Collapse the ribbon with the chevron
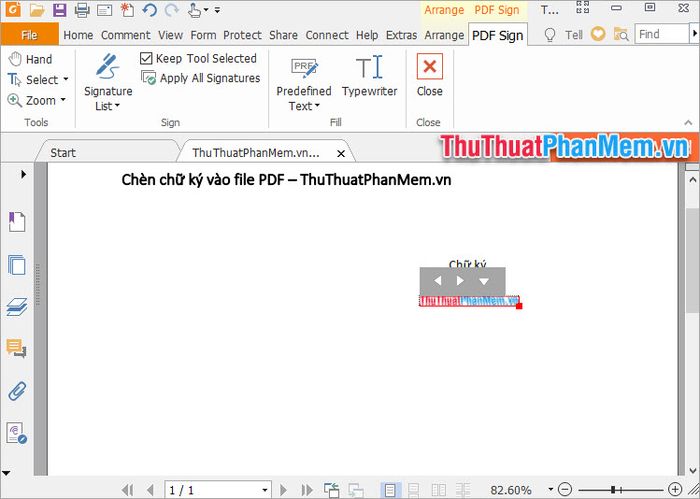Viewport: 700px width, 499px height. [x=688, y=123]
